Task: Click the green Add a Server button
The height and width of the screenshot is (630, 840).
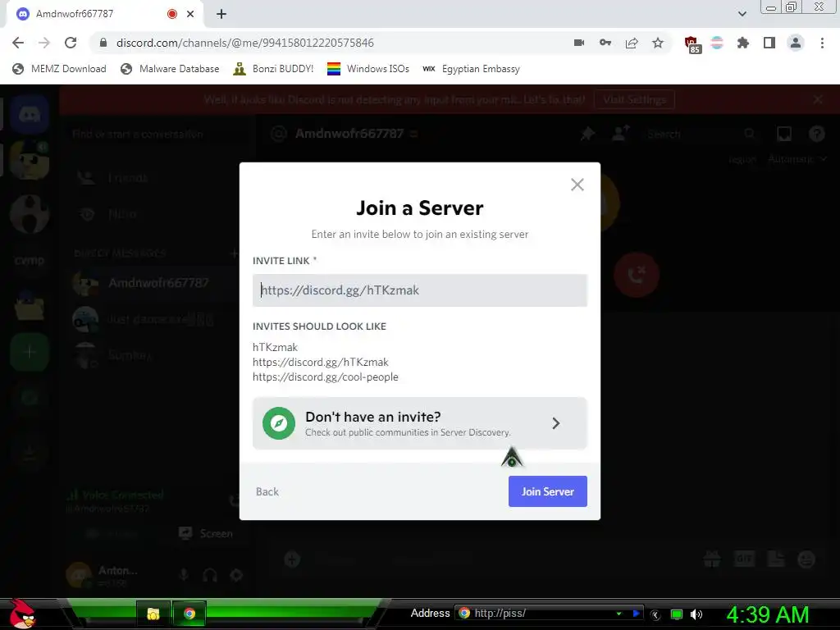Action: click(x=30, y=352)
